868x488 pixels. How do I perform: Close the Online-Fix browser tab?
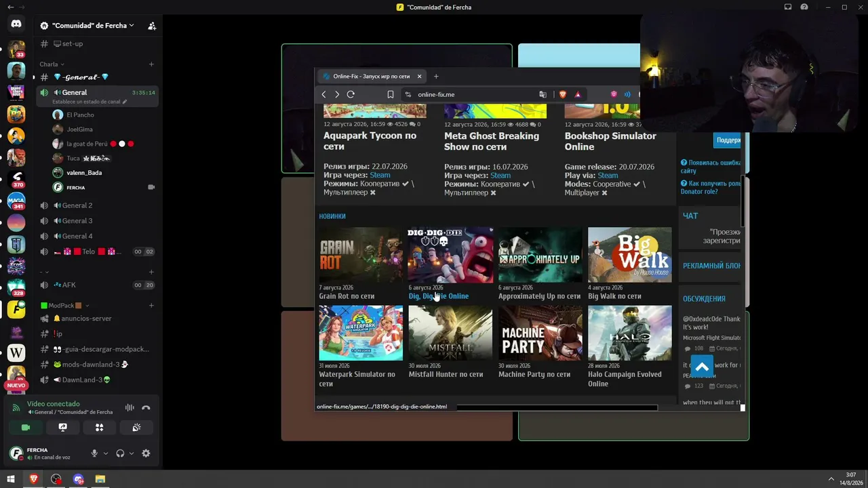419,77
